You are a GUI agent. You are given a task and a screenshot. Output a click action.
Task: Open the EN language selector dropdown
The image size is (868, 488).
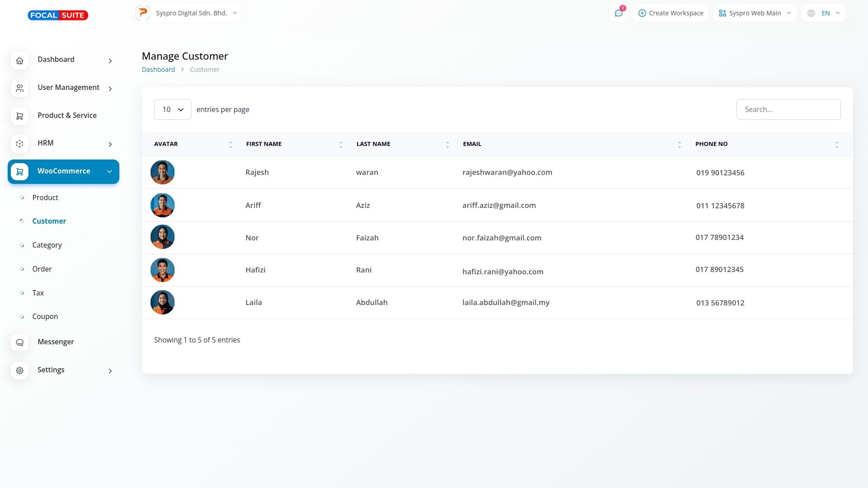coord(824,13)
